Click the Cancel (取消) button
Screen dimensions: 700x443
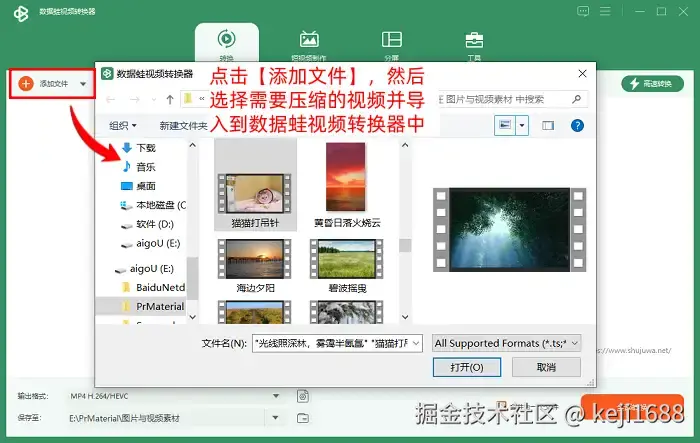(546, 367)
